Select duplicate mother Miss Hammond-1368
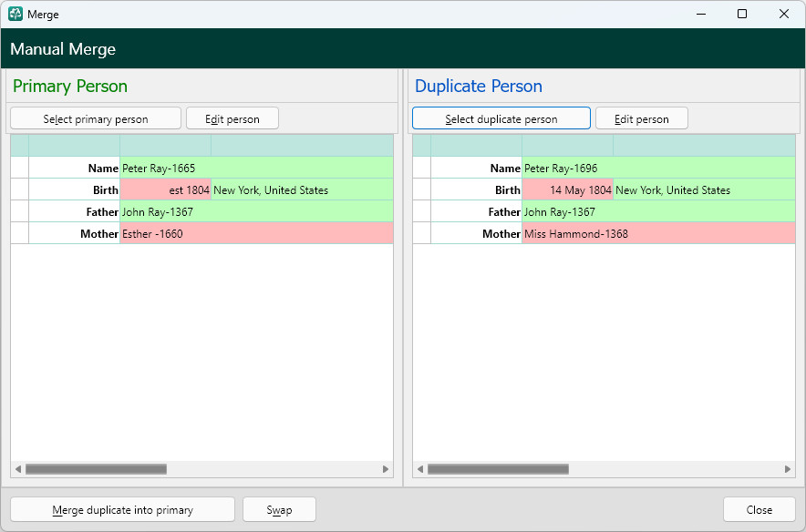Image resolution: width=806 pixels, height=532 pixels. [658, 233]
